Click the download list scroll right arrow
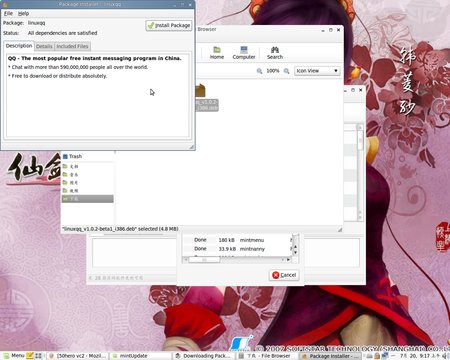 [x=288, y=260]
